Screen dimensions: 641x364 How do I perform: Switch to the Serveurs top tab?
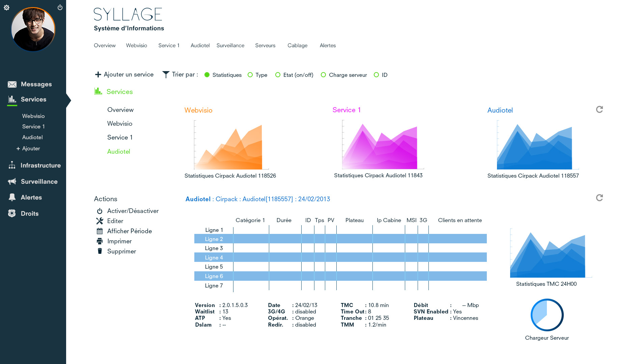click(265, 45)
